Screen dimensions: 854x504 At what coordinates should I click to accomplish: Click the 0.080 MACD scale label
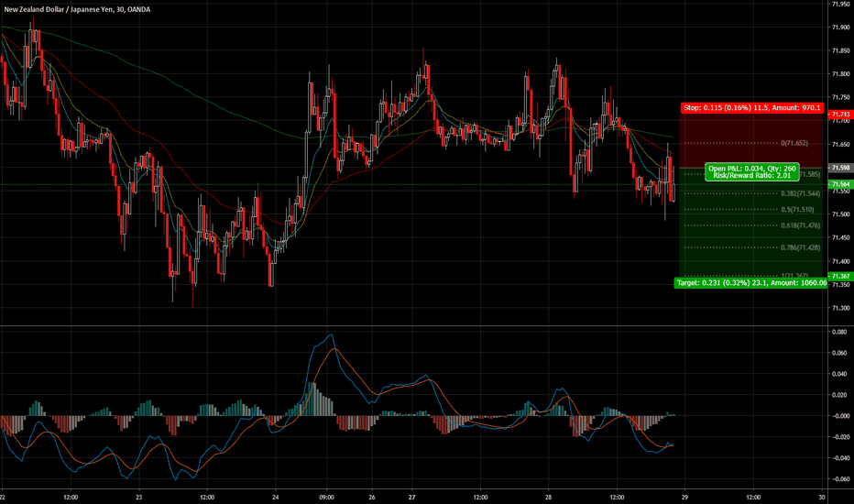[840, 332]
